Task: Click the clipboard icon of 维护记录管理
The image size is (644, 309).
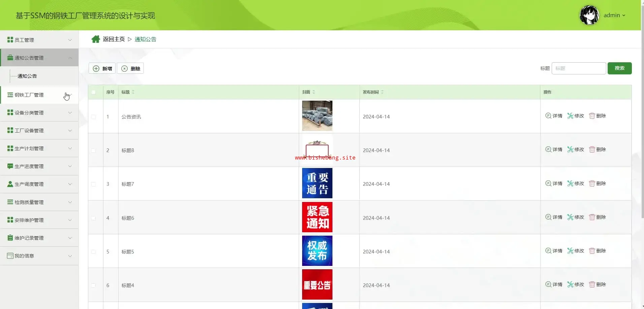Action: (x=10, y=238)
